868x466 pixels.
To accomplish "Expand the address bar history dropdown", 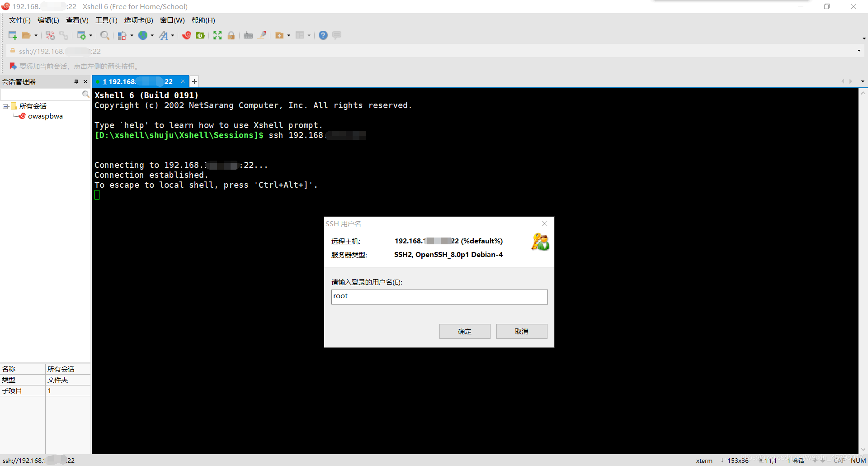I will tap(859, 51).
